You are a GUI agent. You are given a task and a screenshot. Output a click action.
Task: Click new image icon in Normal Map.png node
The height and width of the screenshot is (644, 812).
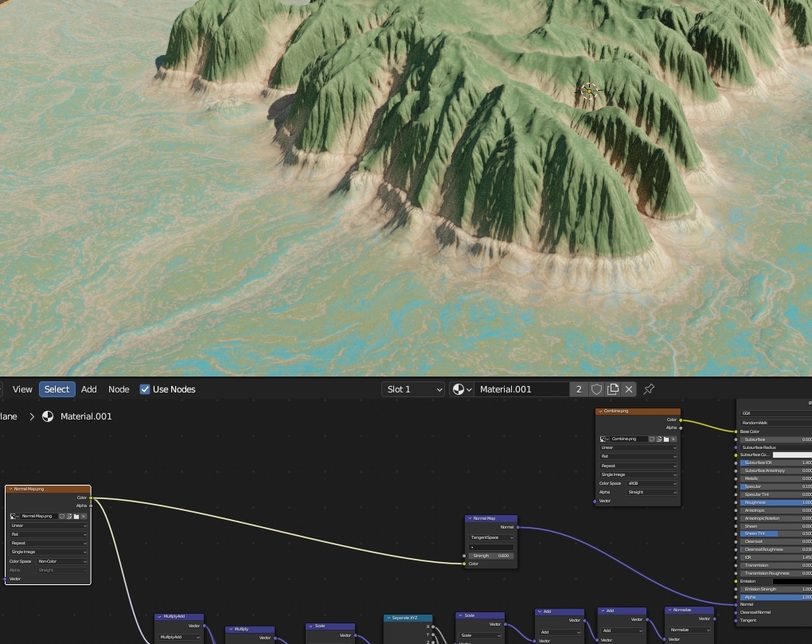(69, 516)
